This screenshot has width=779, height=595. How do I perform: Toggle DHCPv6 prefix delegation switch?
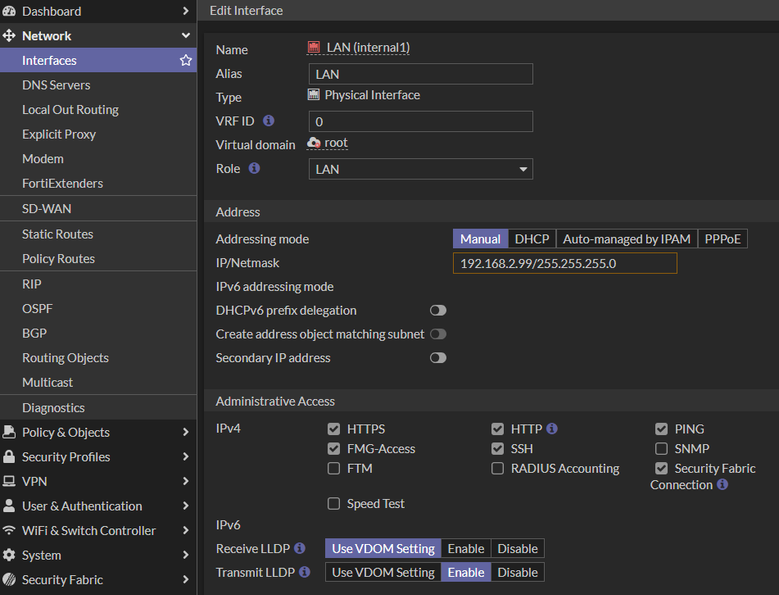point(438,311)
